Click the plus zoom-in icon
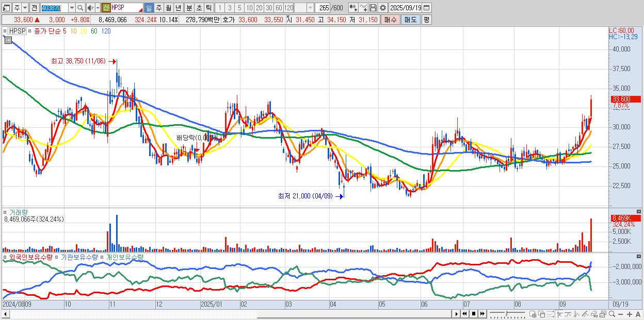Image resolution: width=644 pixels, height=320 pixels. pyautogui.click(x=630, y=314)
